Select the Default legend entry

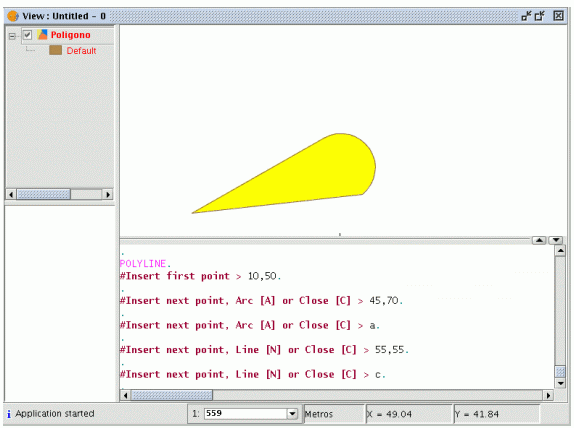pos(81,51)
